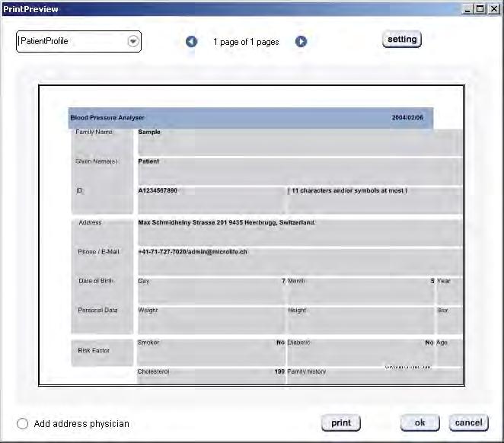Click the cholesterol value '190'

tap(279, 371)
